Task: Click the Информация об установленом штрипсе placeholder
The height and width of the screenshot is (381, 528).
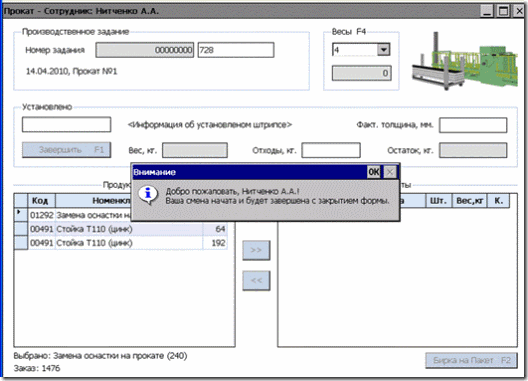Action: (210, 125)
